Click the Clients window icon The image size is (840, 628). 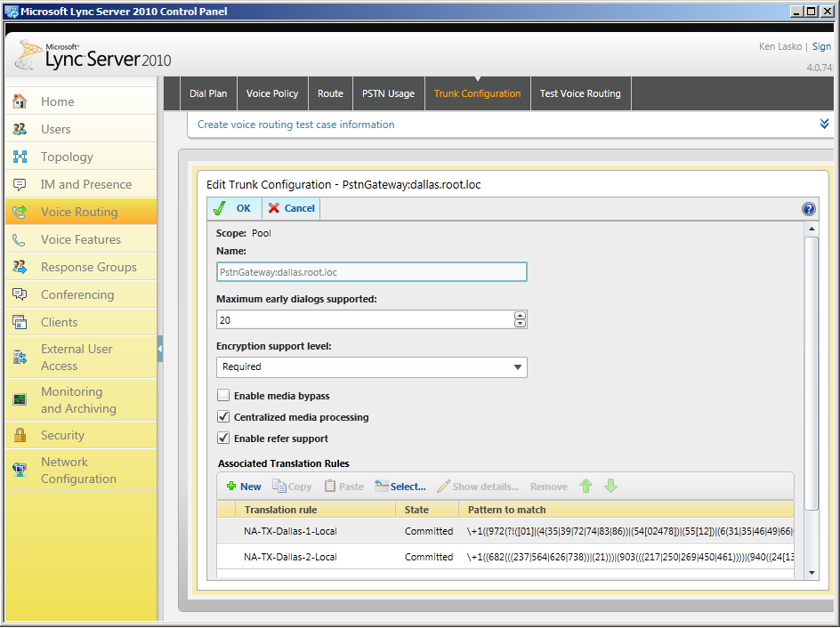[20, 322]
